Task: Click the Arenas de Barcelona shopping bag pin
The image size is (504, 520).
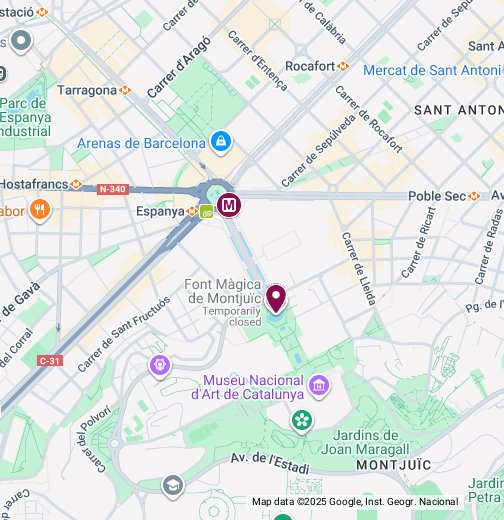Action: point(221,142)
